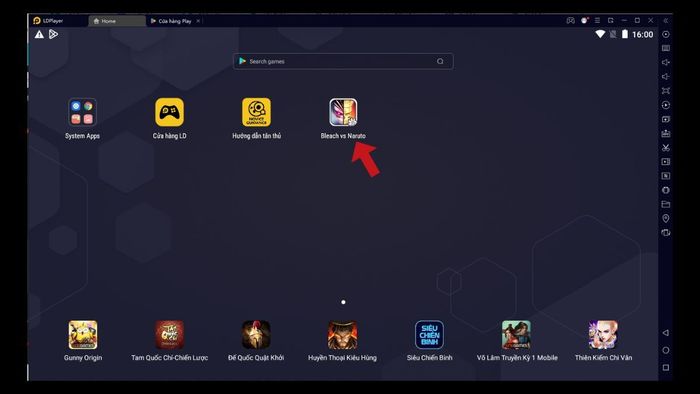Toggle fullscreen from the sidebar
This screenshot has width=700, height=394.
point(666,91)
